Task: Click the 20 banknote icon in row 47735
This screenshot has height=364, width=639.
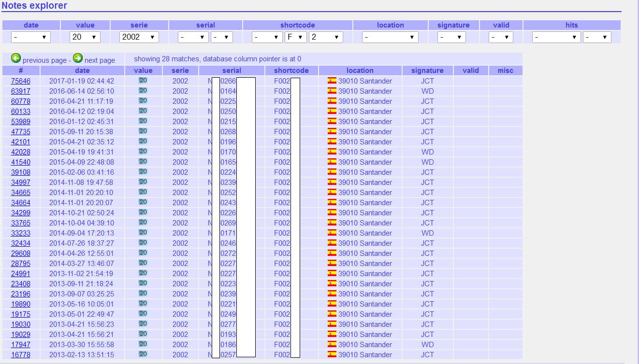Action: click(143, 131)
